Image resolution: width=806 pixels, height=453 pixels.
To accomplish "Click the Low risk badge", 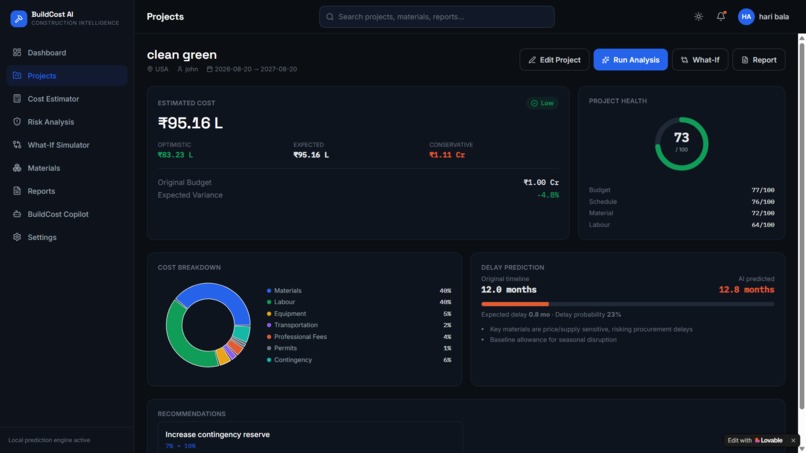I will coord(542,103).
